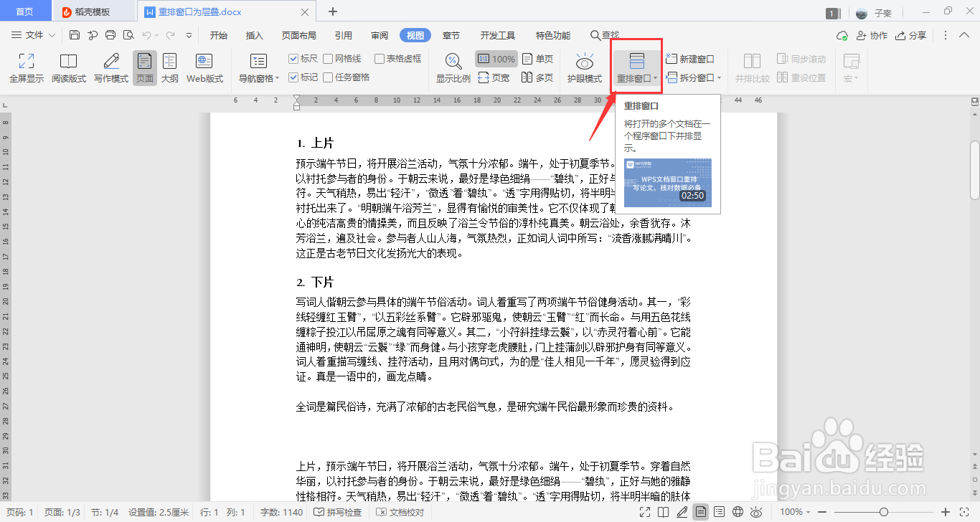Switch to 阅读版式 reading layout
980x522 pixels.
[68, 68]
